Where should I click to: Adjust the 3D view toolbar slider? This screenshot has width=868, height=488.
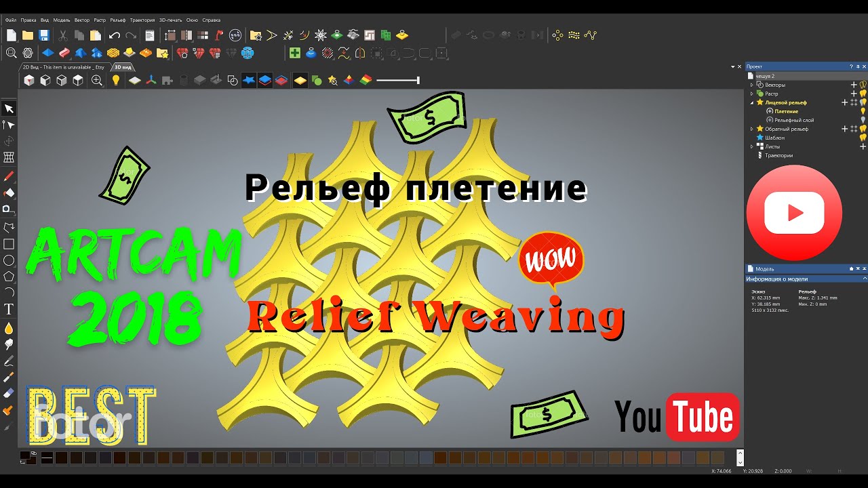(x=398, y=80)
